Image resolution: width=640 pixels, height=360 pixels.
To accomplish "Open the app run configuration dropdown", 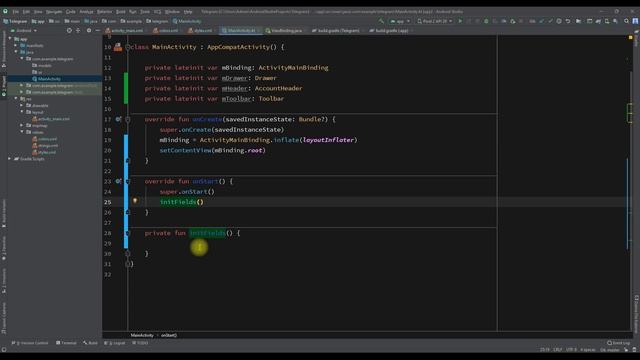I will click(400, 21).
